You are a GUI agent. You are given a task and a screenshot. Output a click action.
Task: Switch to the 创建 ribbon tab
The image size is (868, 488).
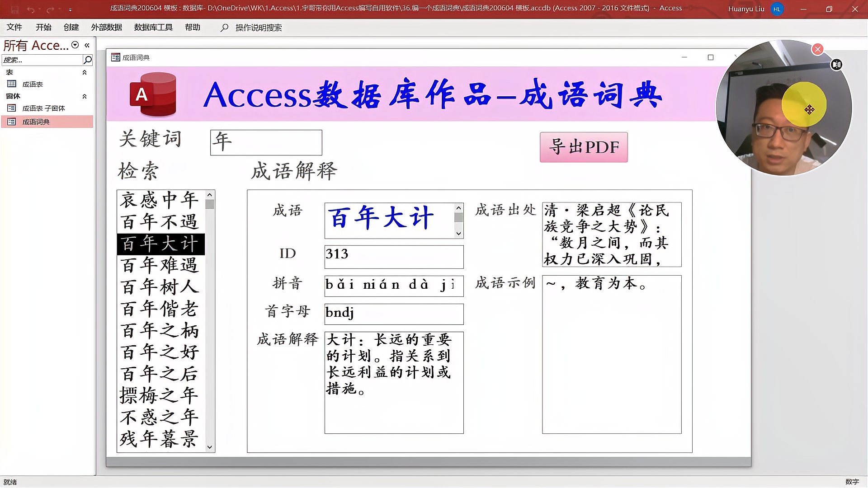(71, 28)
